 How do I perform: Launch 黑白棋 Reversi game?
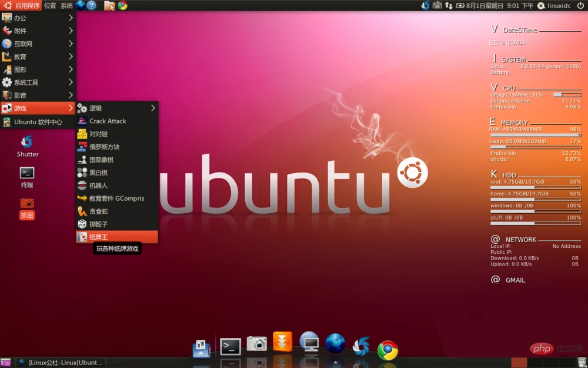pos(116,173)
